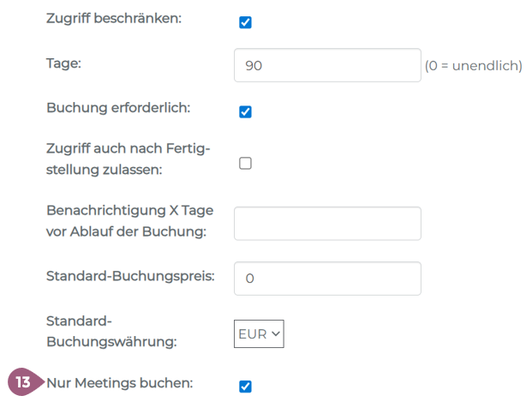Disable the Buchung erforderlich checkbox
Screen dimensions: 532x408
click(245, 111)
